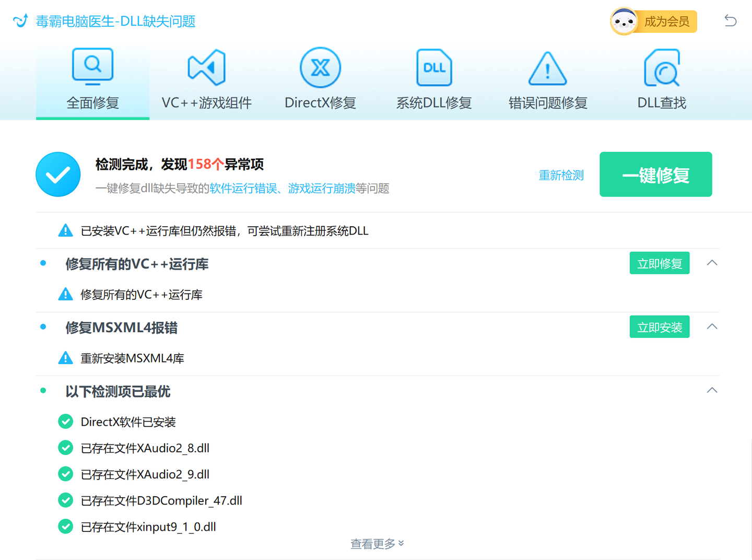Click text 已安装VC++运行库但仍然报错 notice
Image resolution: width=752 pixels, height=560 pixels.
pyautogui.click(x=225, y=231)
